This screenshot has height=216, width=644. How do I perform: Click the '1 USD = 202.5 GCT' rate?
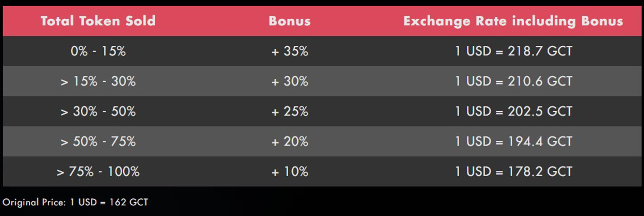513,111
